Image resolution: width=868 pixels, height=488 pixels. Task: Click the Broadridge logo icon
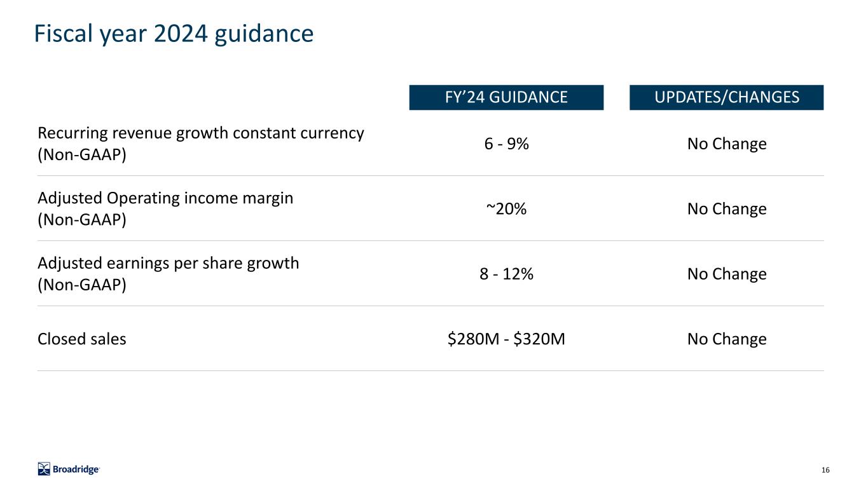44,469
